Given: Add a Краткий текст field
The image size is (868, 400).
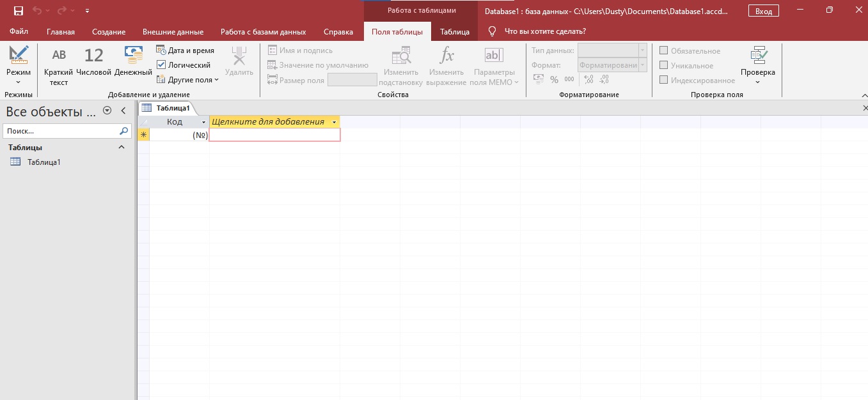Looking at the screenshot, I should (59, 66).
